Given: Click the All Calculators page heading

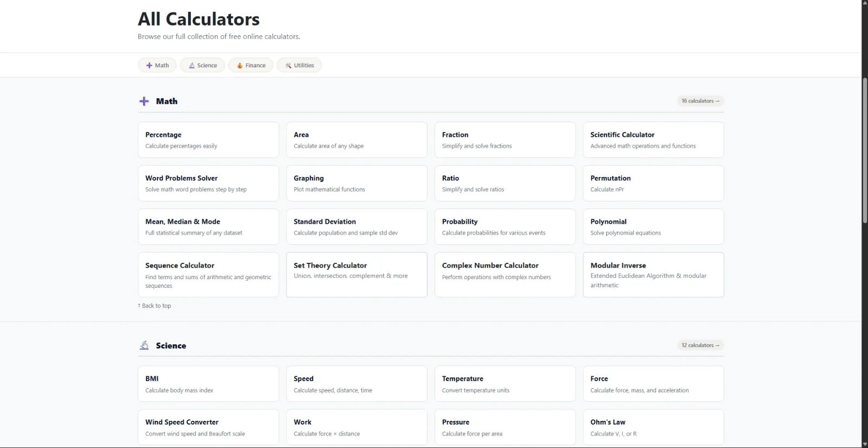Looking at the screenshot, I should pyautogui.click(x=199, y=19).
